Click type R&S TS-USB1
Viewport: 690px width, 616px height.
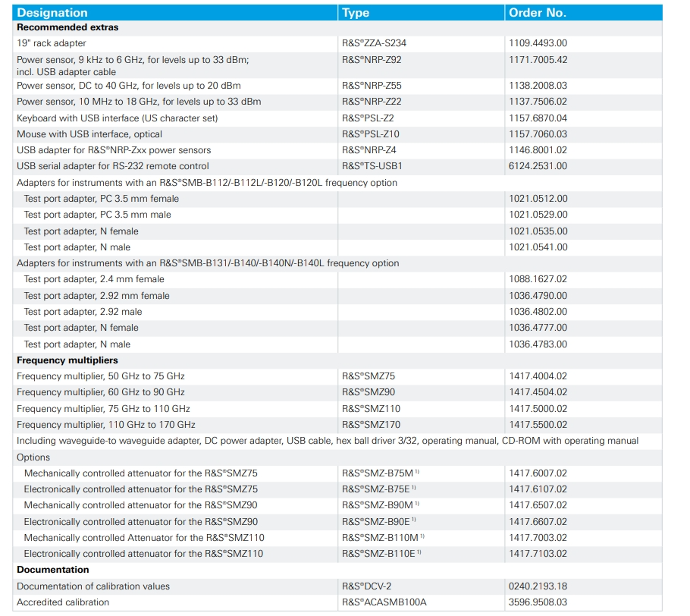[372, 166]
